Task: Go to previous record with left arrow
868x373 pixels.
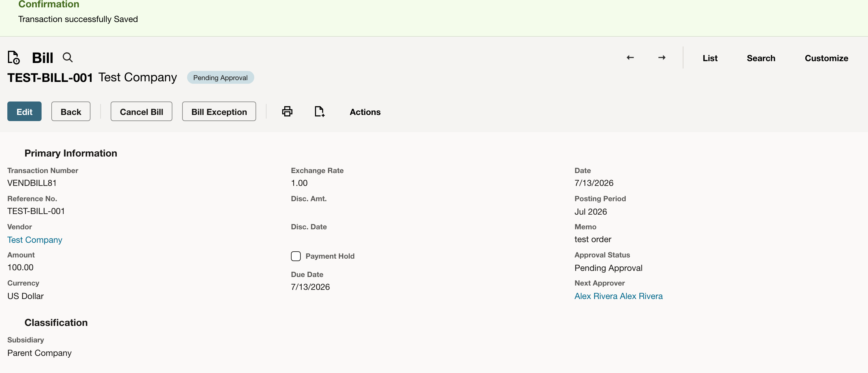Action: click(630, 57)
